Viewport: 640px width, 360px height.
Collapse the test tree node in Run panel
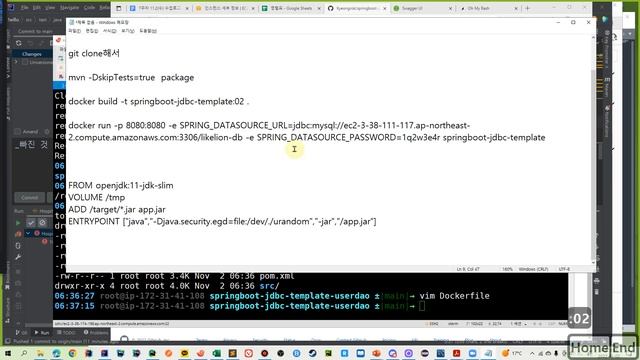point(28,233)
